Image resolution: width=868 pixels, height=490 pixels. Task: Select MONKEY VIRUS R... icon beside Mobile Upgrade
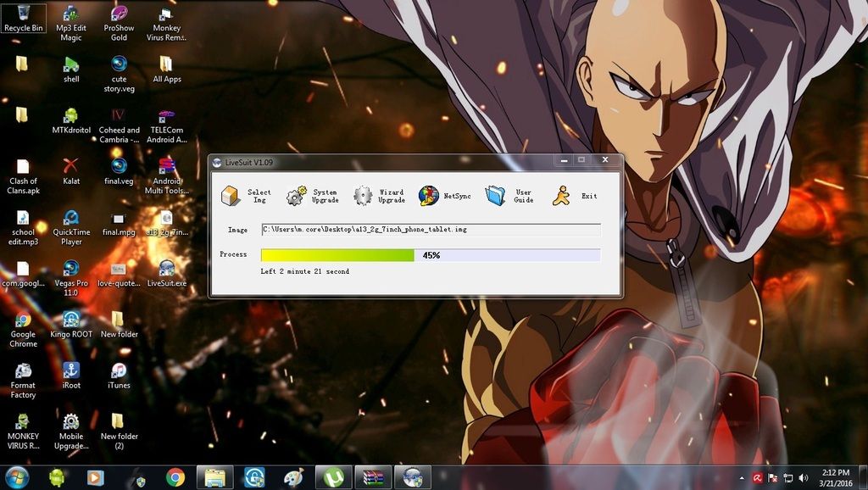(23, 432)
